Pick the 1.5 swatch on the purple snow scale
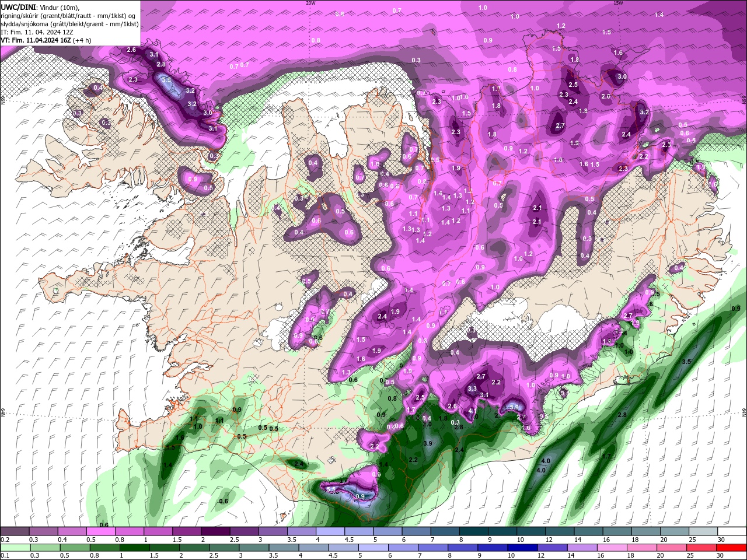Viewport: 747px width, 560px height. tap(186, 531)
